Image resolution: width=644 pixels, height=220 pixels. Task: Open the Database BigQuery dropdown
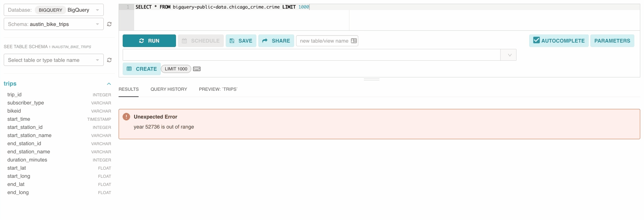[x=54, y=10]
